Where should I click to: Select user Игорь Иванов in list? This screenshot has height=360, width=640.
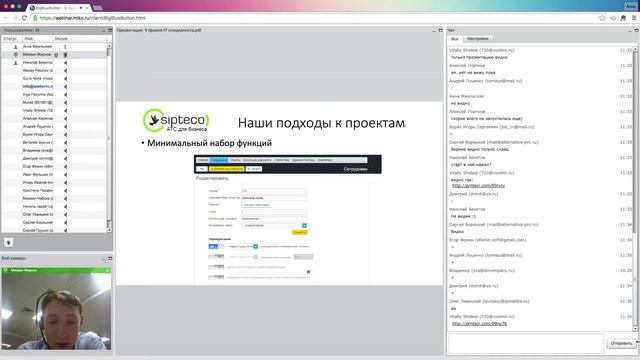(x=55, y=182)
